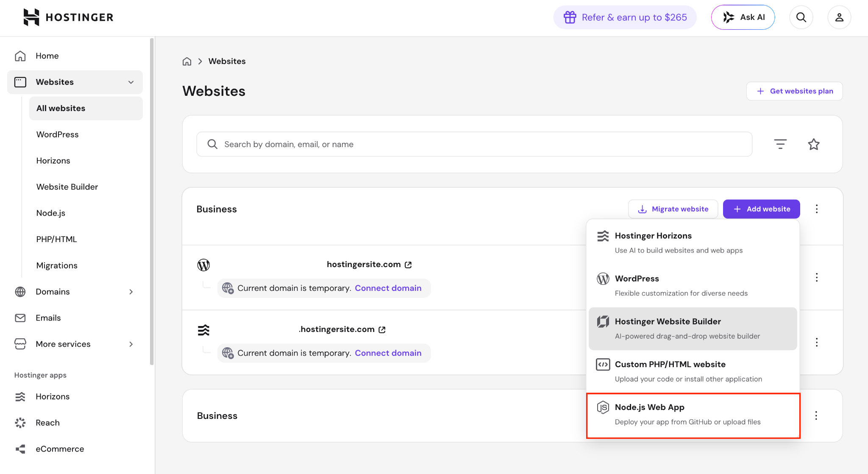This screenshot has width=868, height=474.
Task: Click the WordPress logo in dropdown
Action: click(x=603, y=279)
